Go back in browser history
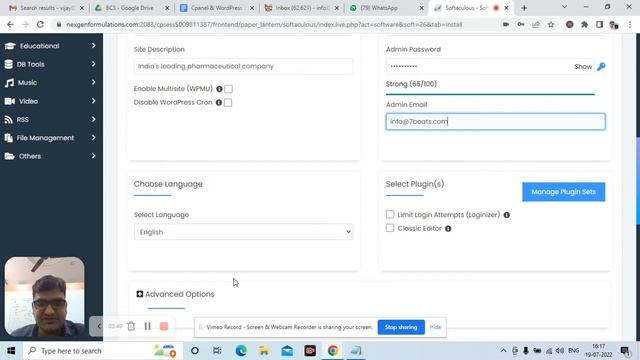This screenshot has width=640, height=360. (10, 24)
